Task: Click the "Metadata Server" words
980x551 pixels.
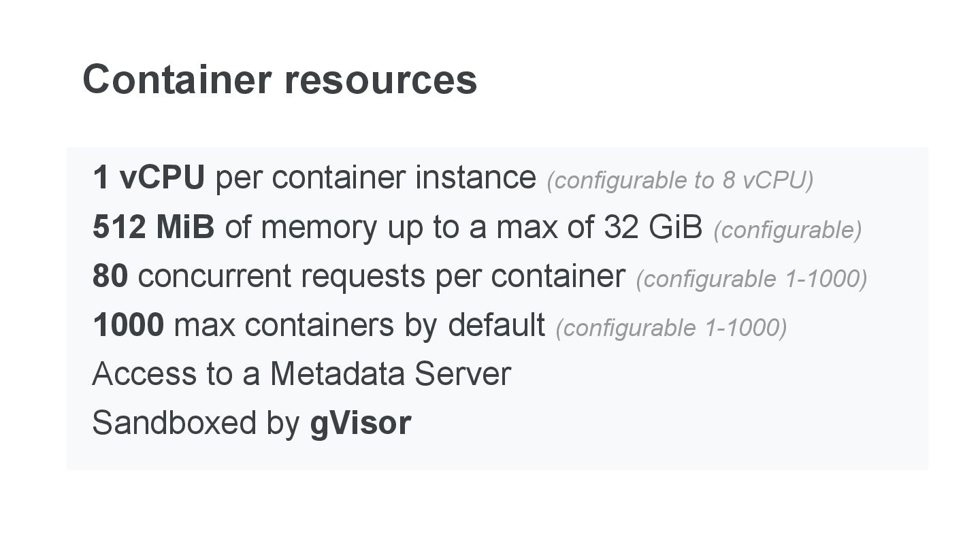Action: tap(390, 374)
